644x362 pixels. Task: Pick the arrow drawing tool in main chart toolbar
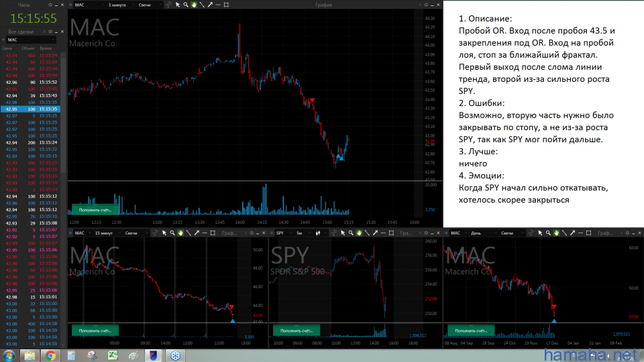[210, 5]
